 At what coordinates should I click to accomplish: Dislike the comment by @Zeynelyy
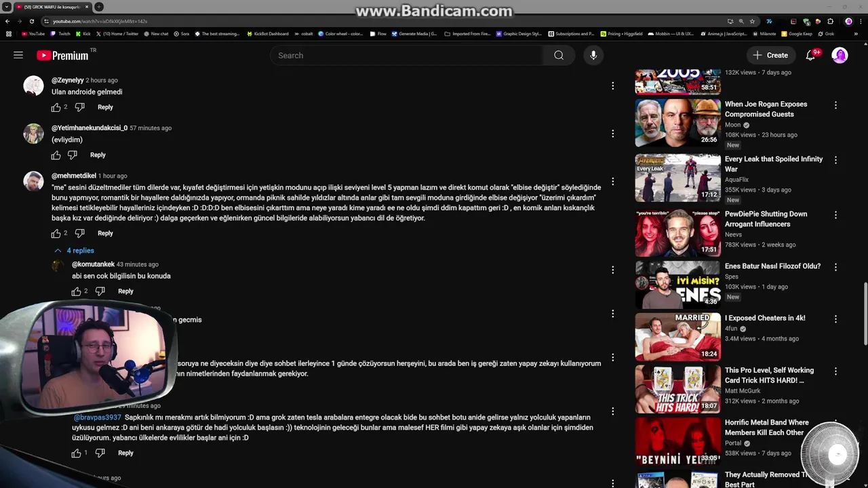tap(79, 107)
